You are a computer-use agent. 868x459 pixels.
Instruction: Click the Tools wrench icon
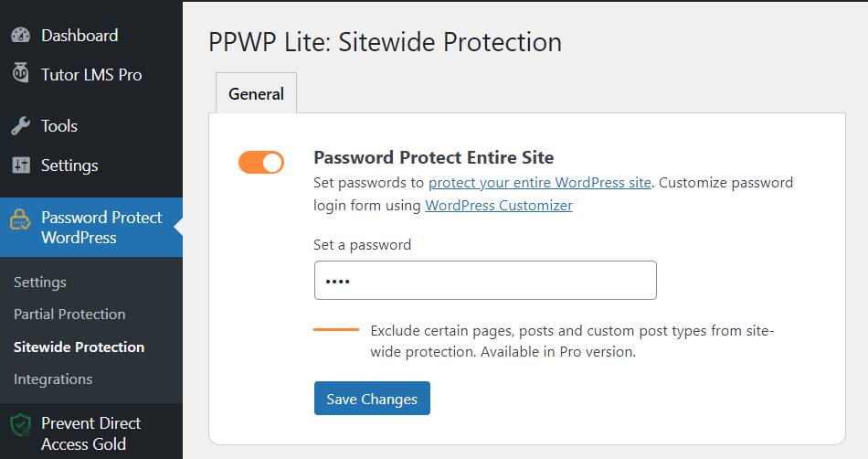pos(20,126)
